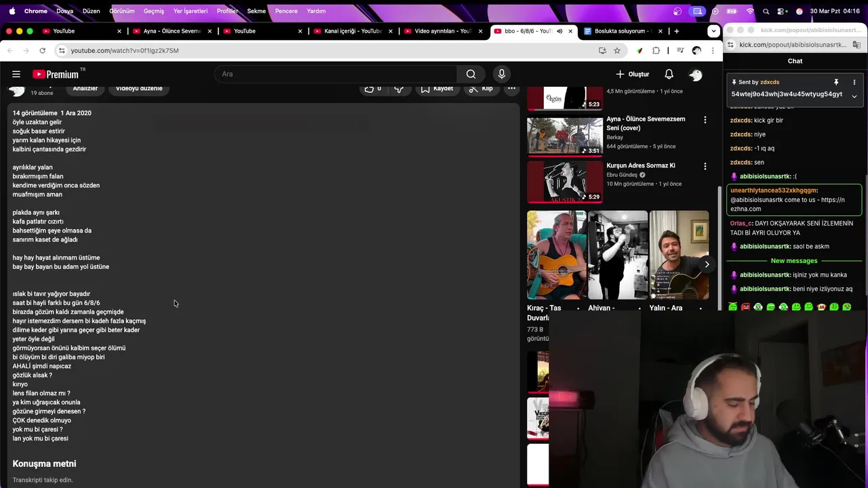Screen dimensions: 868x488
Task: Reload the YouTube page
Action: (x=42, y=50)
